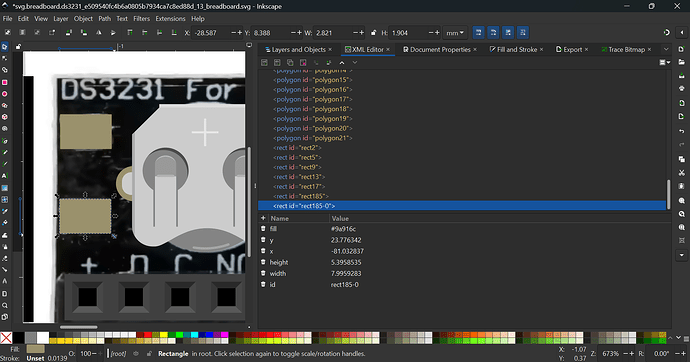
Task: Add new attribute plus icon
Action: click(x=263, y=218)
